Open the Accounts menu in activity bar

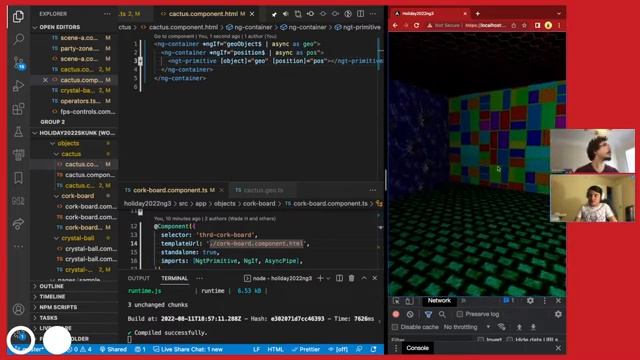point(18,309)
